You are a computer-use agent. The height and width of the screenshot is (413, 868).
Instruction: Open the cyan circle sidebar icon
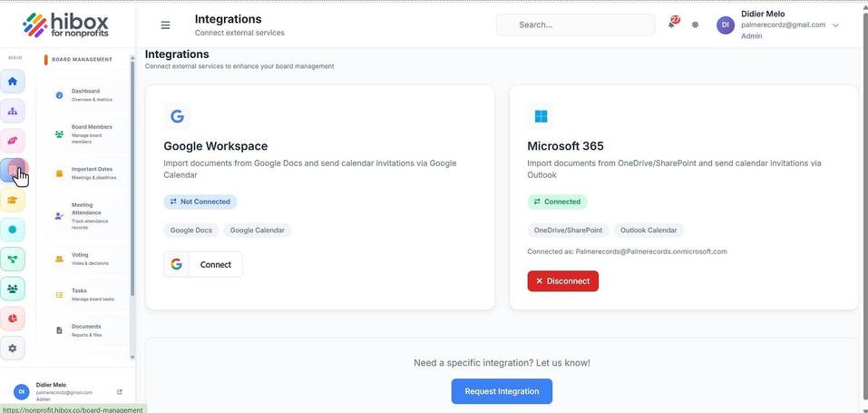click(12, 230)
